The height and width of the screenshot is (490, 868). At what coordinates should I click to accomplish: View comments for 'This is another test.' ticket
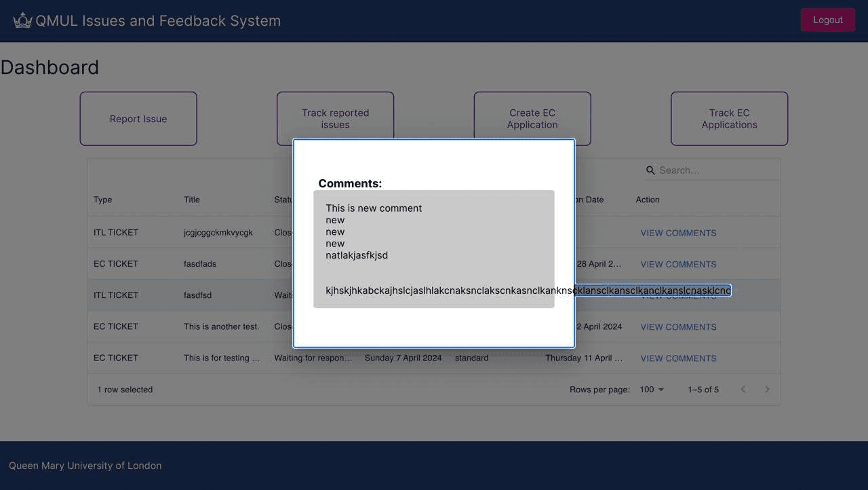coord(678,327)
